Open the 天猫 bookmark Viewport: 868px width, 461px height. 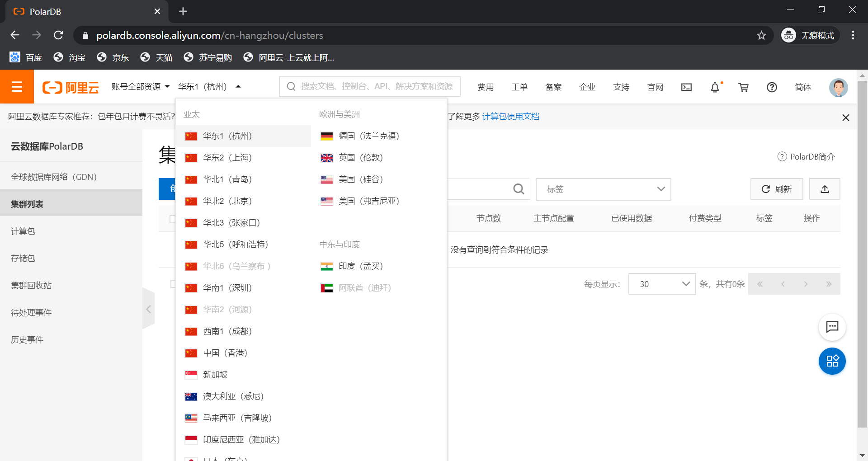pos(156,57)
